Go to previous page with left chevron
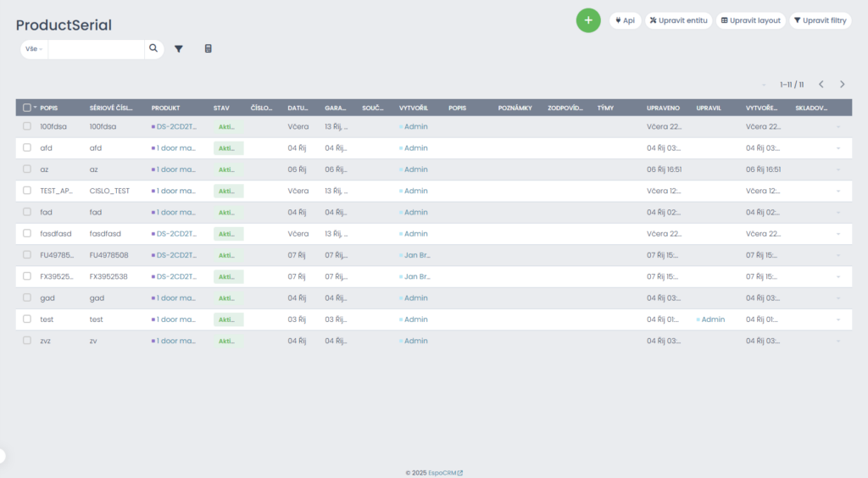Screen dimensions: 868x478 click(821, 85)
